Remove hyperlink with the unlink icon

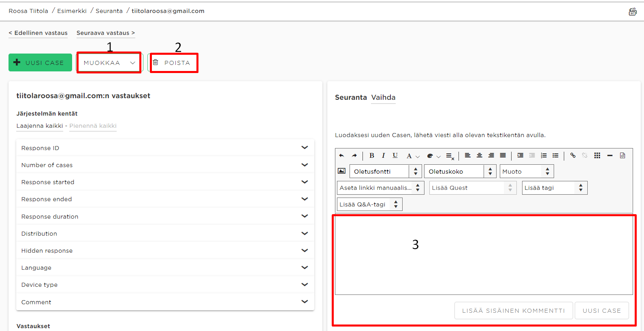[584, 155]
